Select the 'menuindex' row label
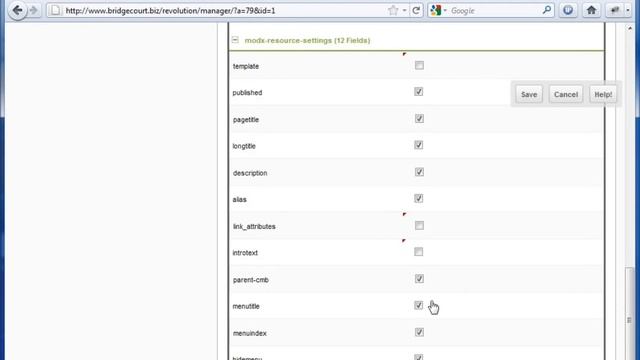The width and height of the screenshot is (640, 360). pyautogui.click(x=249, y=333)
